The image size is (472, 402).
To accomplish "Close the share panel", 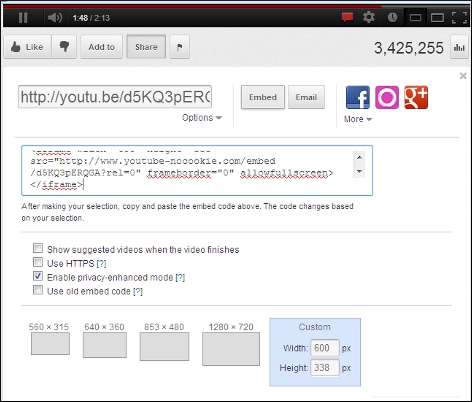I will point(463,76).
